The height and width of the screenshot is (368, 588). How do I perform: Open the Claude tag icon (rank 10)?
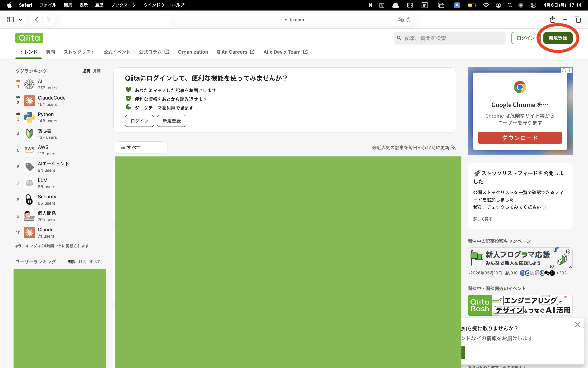[29, 233]
